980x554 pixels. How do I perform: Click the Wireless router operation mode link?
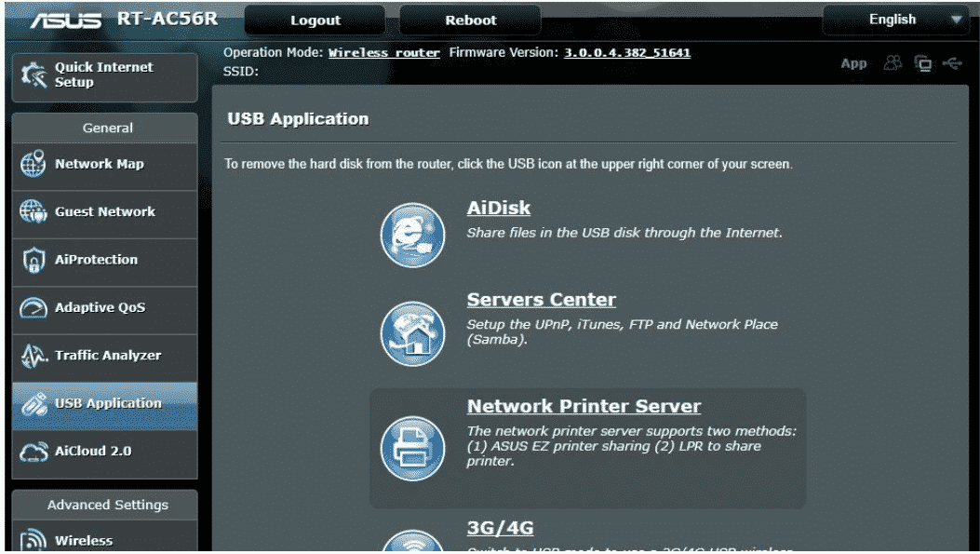(384, 53)
